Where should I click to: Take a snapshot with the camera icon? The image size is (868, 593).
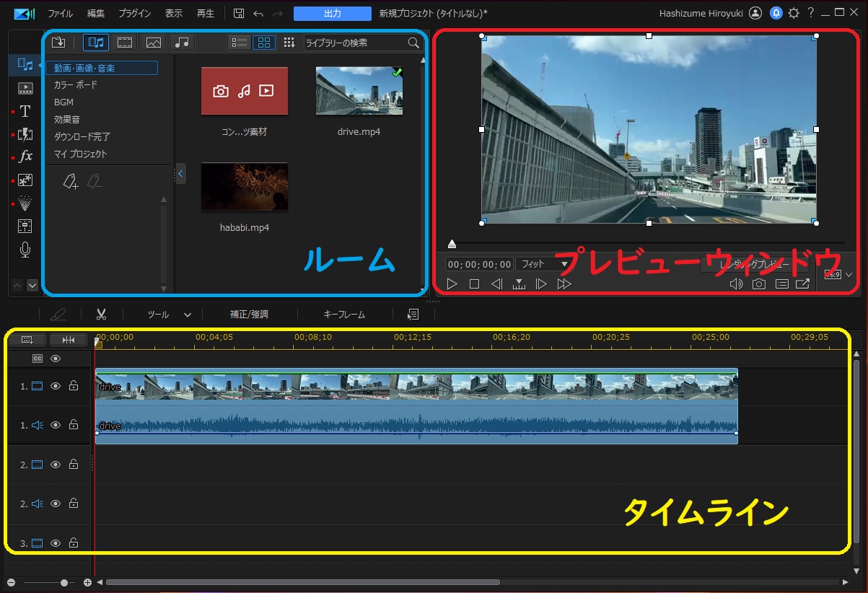[x=758, y=284]
